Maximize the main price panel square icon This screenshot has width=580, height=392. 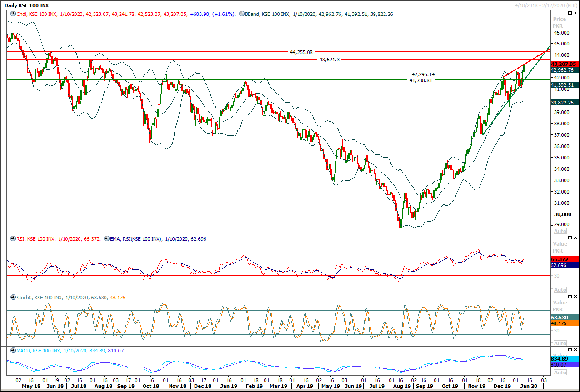(x=570, y=13)
